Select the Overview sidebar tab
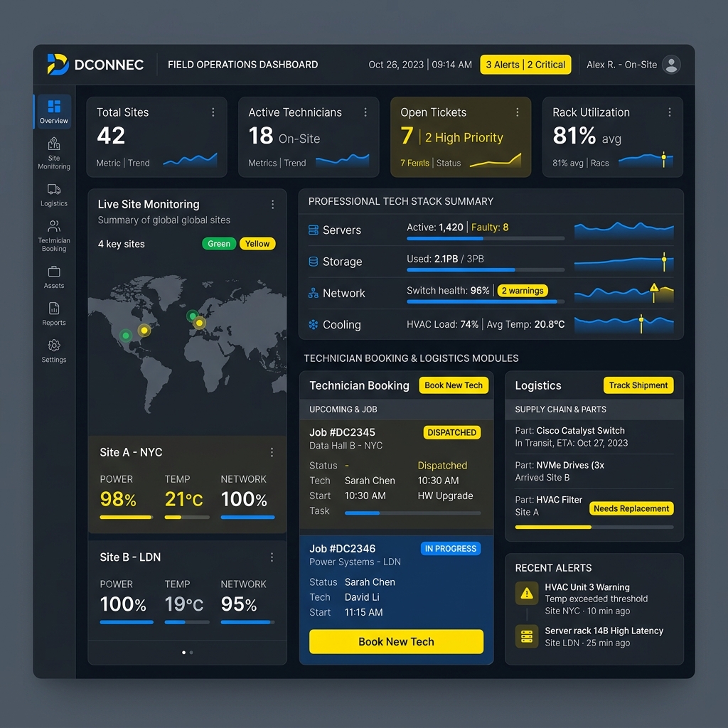This screenshot has height=728, width=728. coord(54,112)
